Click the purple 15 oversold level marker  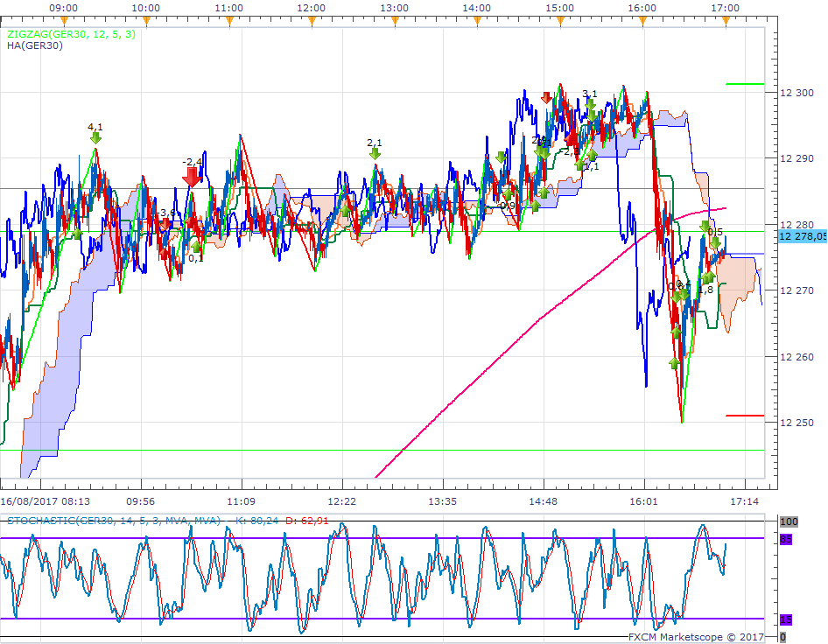click(x=785, y=619)
